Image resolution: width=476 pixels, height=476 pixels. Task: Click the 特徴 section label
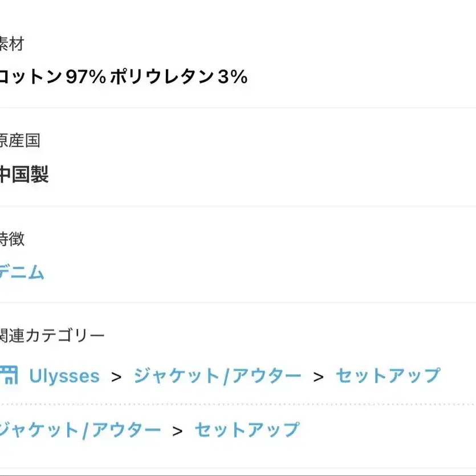click(13, 239)
